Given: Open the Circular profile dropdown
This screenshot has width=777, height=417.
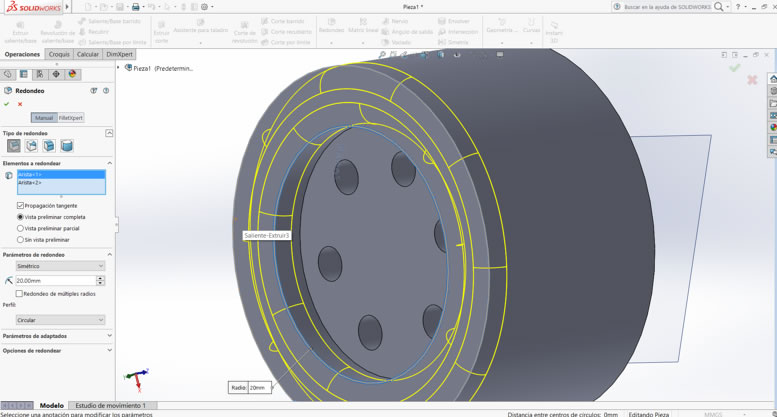Looking at the screenshot, I should [x=60, y=320].
